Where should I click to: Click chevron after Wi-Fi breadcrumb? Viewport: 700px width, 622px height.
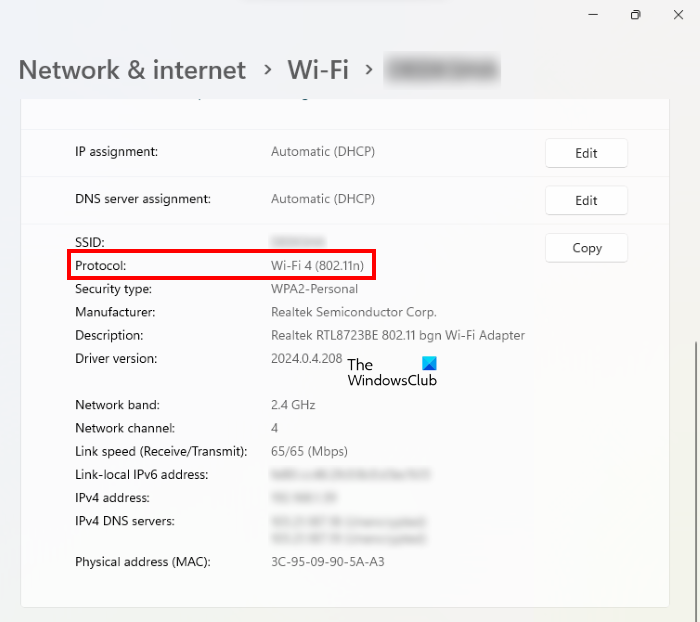[x=369, y=70]
